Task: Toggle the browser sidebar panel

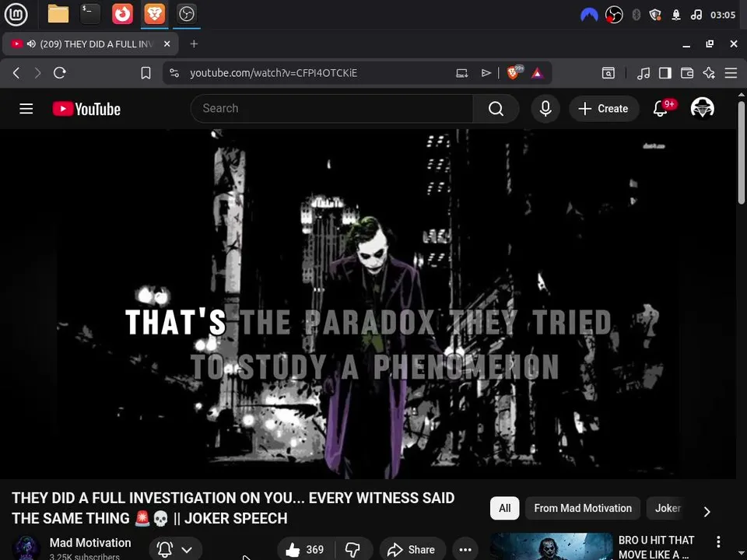Action: pos(665,73)
